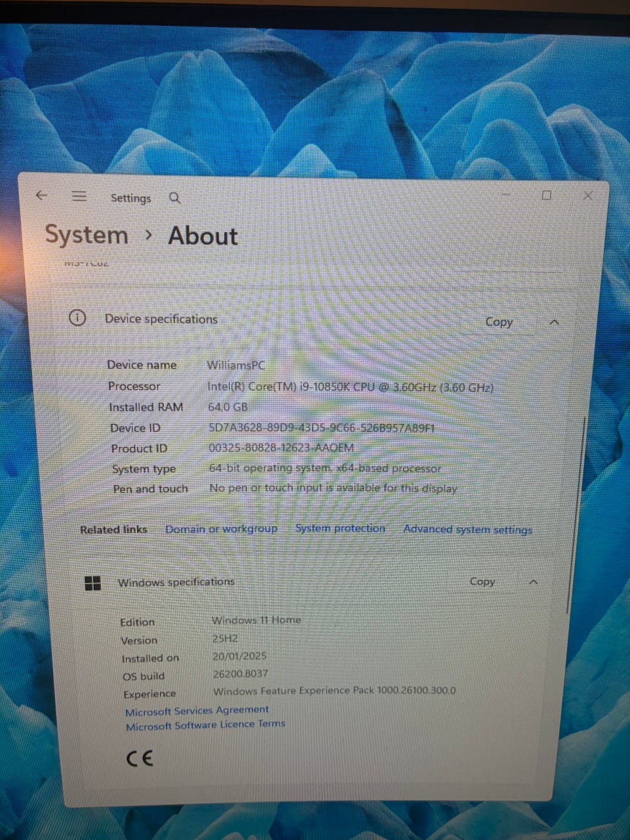
Task: Click the Device specifications heading
Action: (161, 319)
